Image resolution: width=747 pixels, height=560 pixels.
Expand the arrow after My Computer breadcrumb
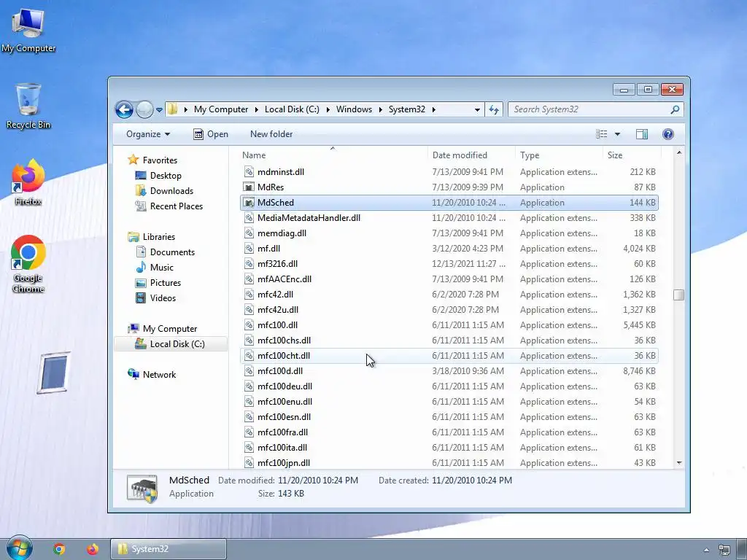pos(256,109)
